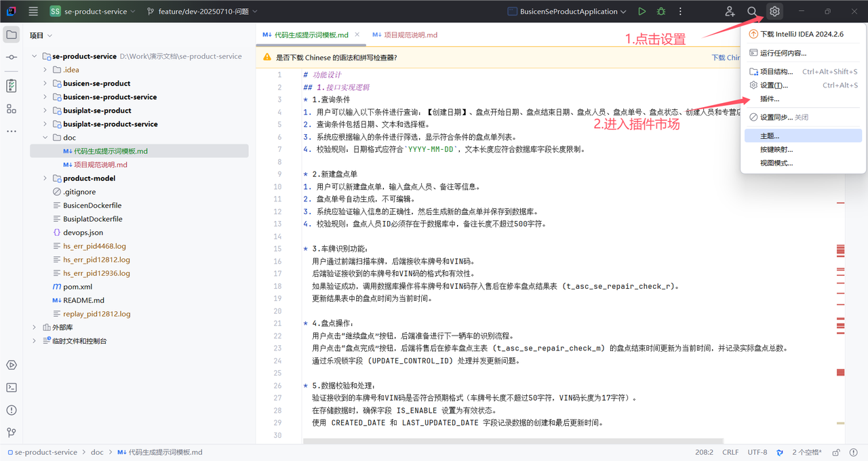Screen dimensions: 868x461
Task: Click the Run application play icon
Action: (642, 12)
